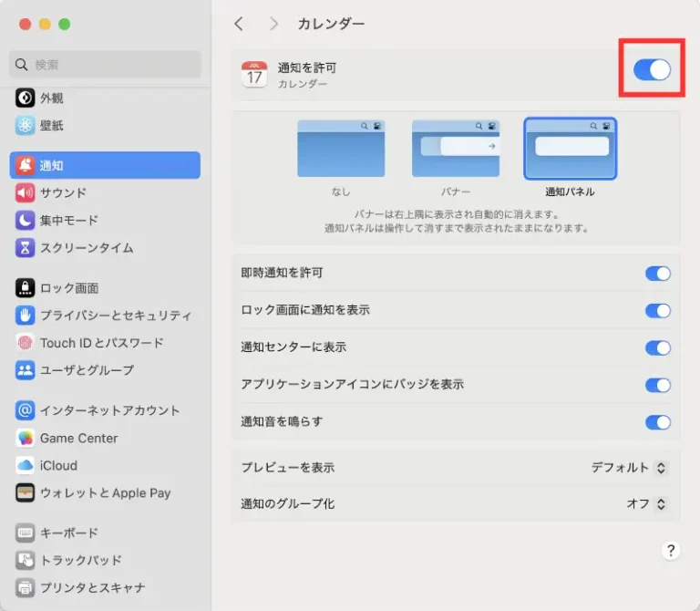
Task: Open the iCloud cloud icon
Action: (x=25, y=465)
